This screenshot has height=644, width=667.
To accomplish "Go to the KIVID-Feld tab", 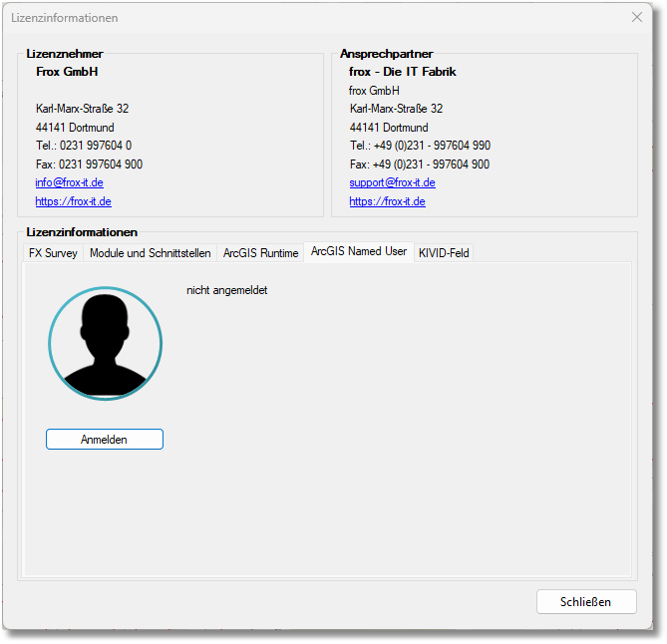I will pos(443,253).
